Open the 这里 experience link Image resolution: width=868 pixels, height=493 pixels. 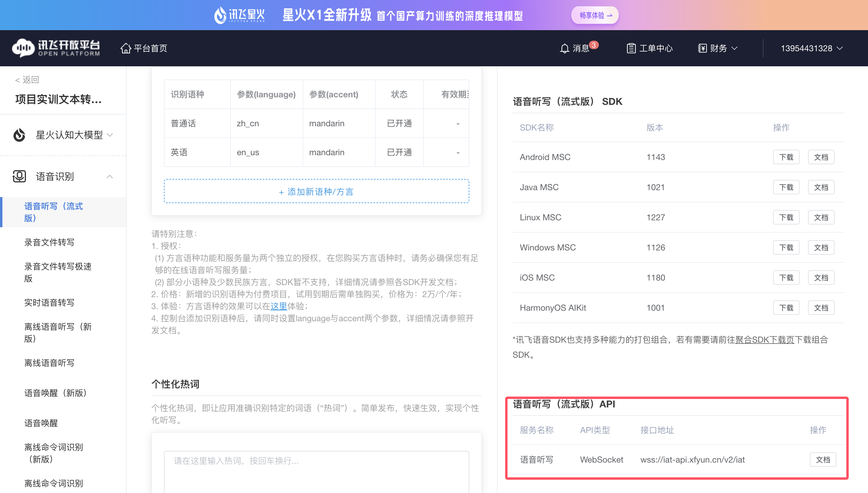coord(278,306)
